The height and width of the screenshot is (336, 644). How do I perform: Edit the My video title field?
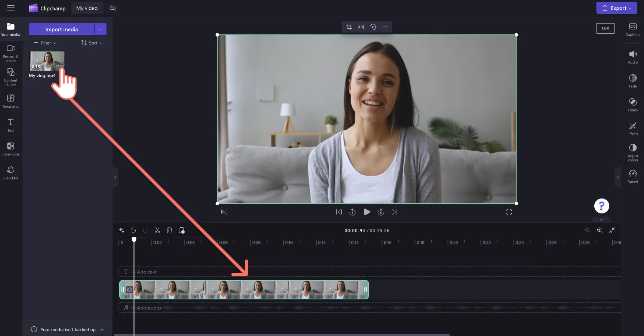(87, 8)
